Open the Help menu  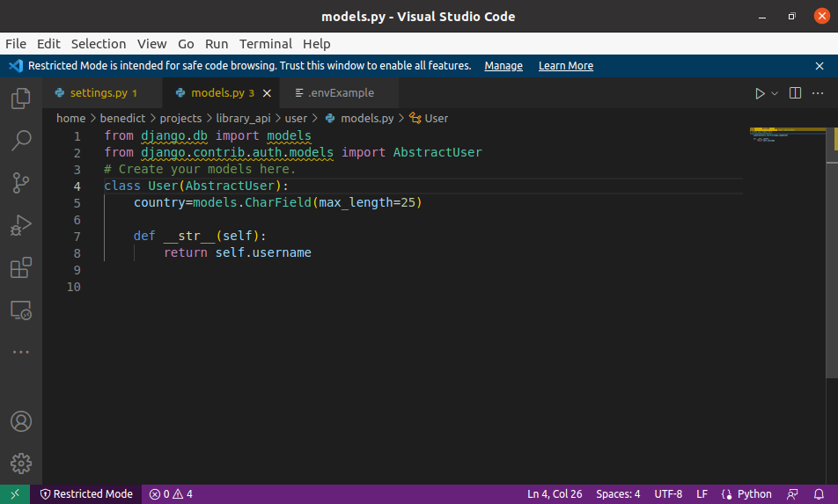click(x=316, y=44)
